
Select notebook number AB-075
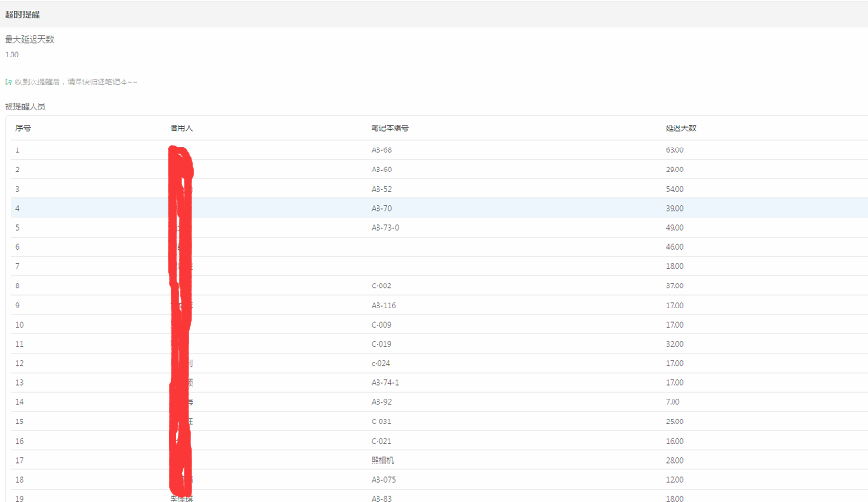pos(383,479)
